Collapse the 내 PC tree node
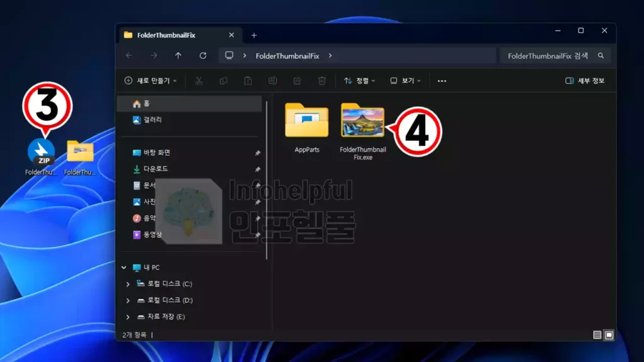Viewport: 644px width, 362px height. click(124, 268)
